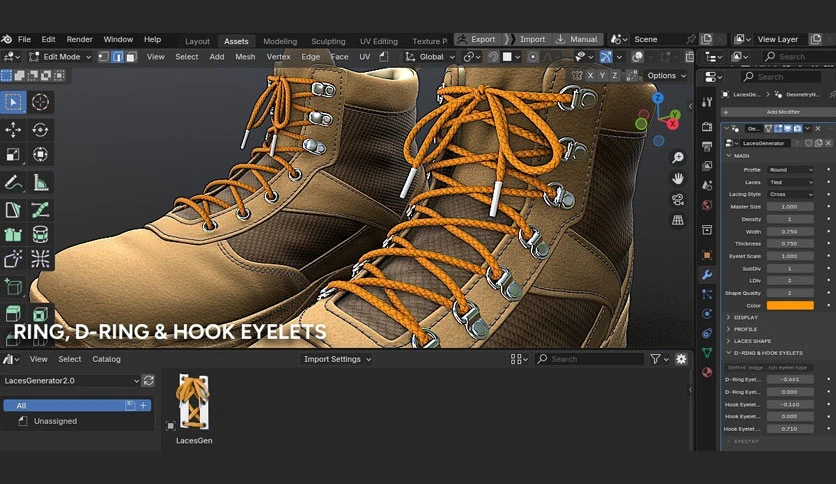This screenshot has height=484, width=836.
Task: Click the orange Color swatch
Action: tap(790, 305)
